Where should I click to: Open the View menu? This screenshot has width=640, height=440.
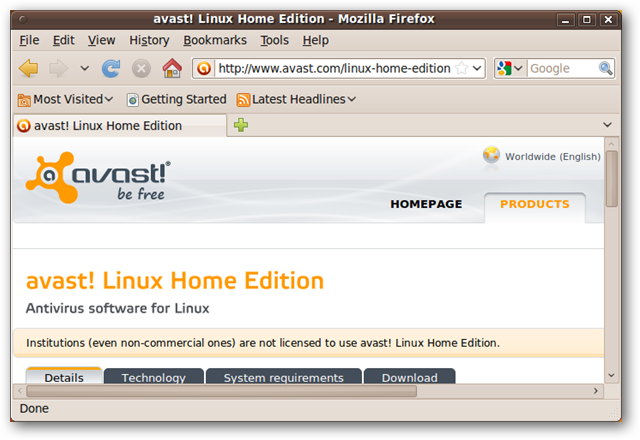point(102,40)
